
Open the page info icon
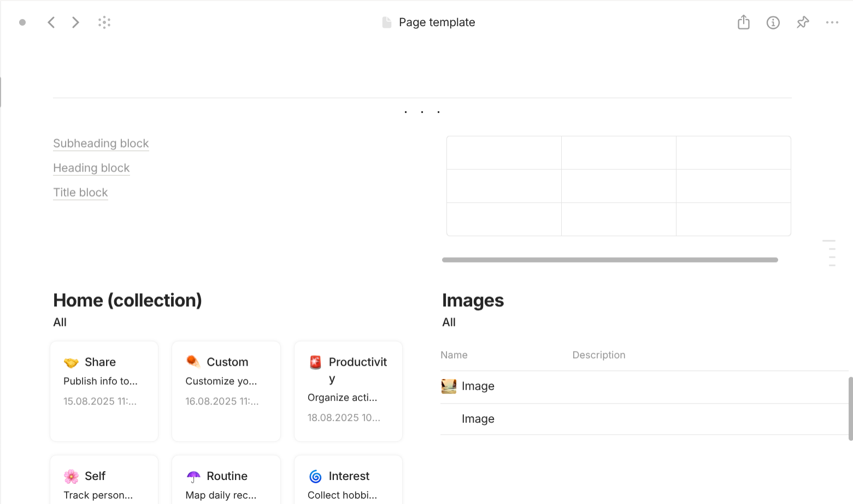pyautogui.click(x=773, y=22)
